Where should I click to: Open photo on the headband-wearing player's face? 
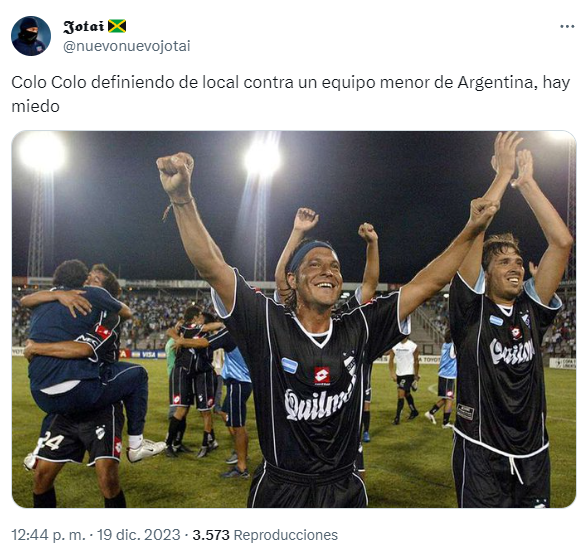pos(317,279)
